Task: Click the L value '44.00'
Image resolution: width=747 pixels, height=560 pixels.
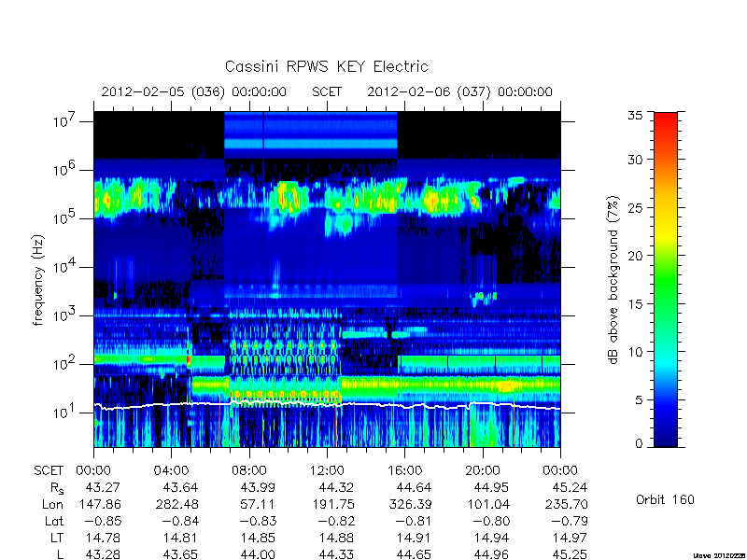Action: click(259, 554)
